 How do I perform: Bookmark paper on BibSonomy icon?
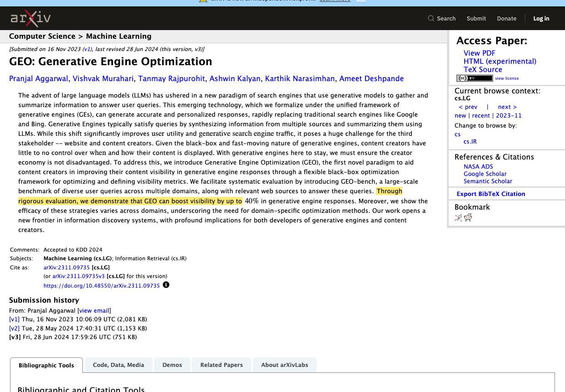[x=458, y=218]
